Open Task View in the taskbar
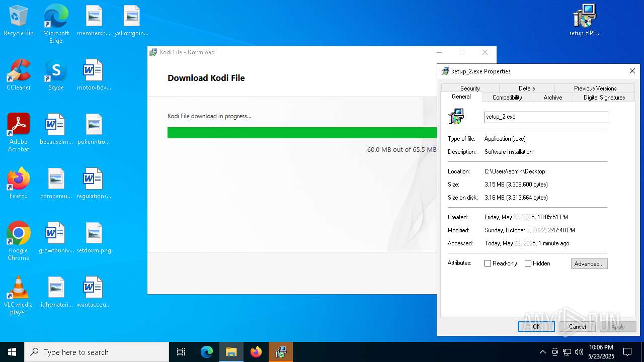 181,352
